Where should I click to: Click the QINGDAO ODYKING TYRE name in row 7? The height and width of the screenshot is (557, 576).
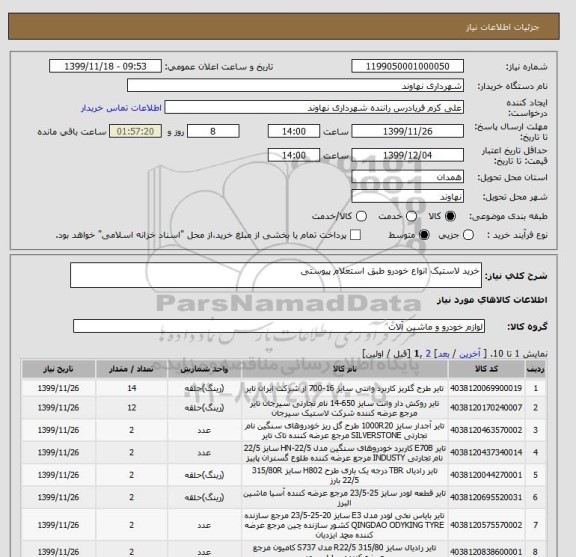tap(345, 525)
